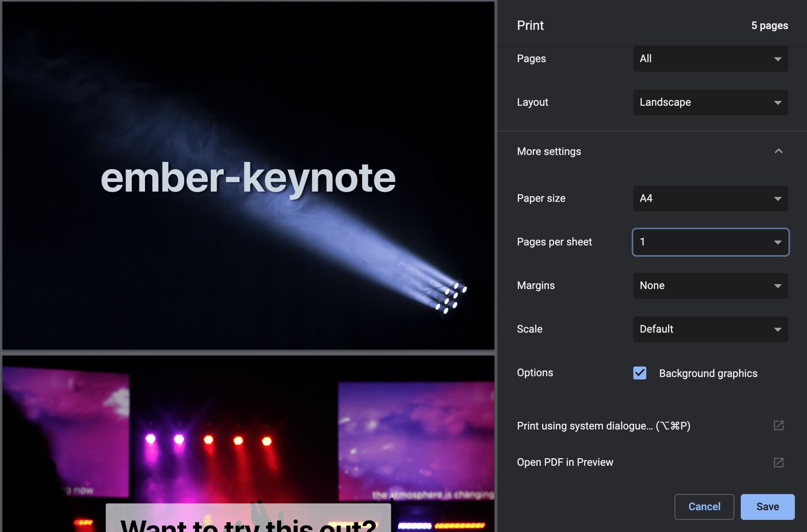Click the second page preview with stage lights
This screenshot has height=532, width=807.
tap(248, 444)
